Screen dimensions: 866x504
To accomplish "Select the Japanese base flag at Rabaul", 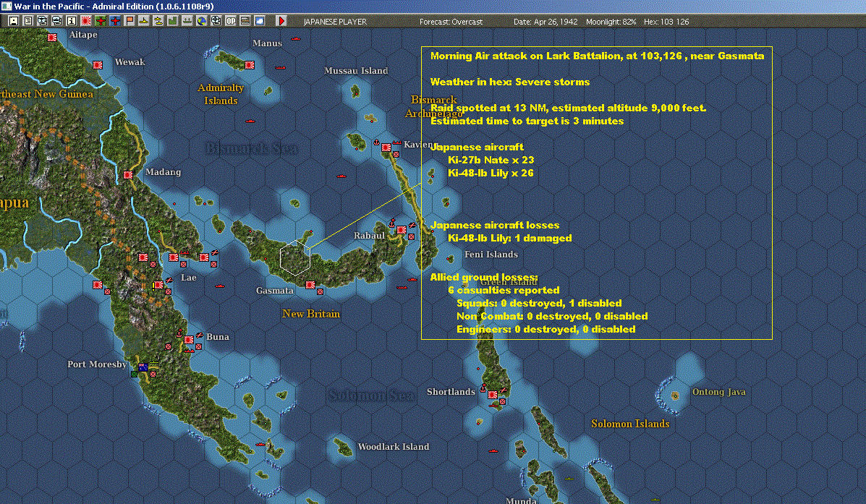I will 402,230.
